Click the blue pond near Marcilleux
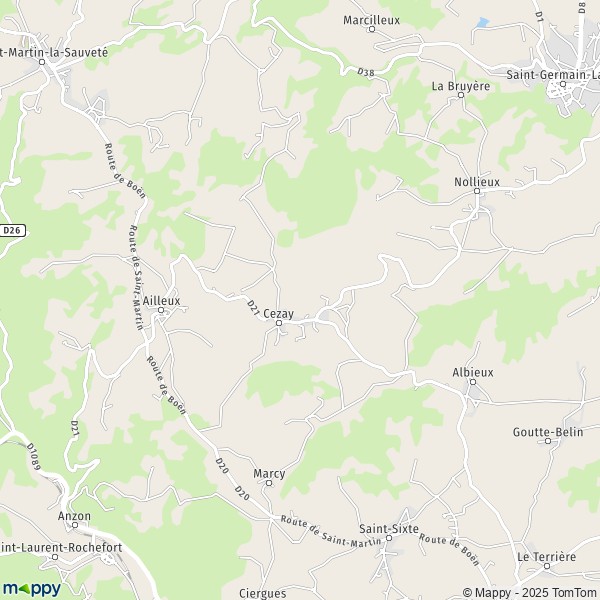The image size is (600, 600). (483, 23)
